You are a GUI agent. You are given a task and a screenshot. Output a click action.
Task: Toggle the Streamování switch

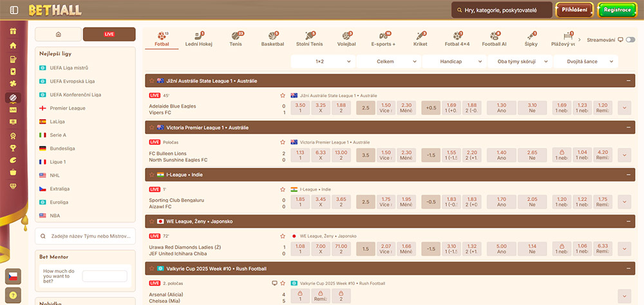pyautogui.click(x=621, y=40)
